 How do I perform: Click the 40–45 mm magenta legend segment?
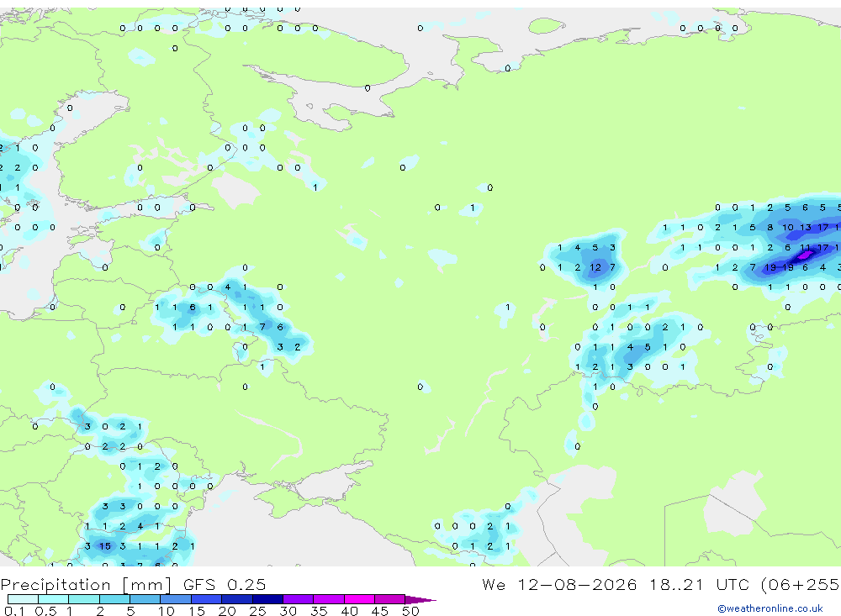pos(359,599)
